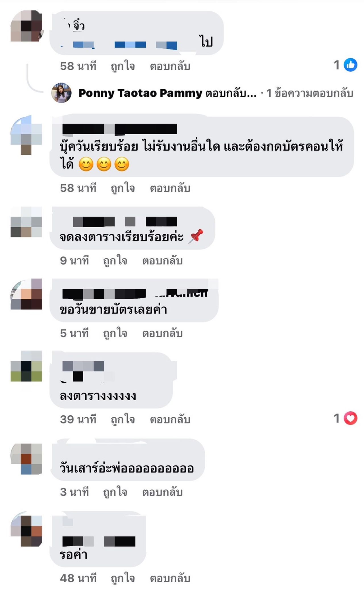Reply to the 'บุ๊ควันเรียบร้อย' comment
The image size is (364, 598).
[170, 188]
